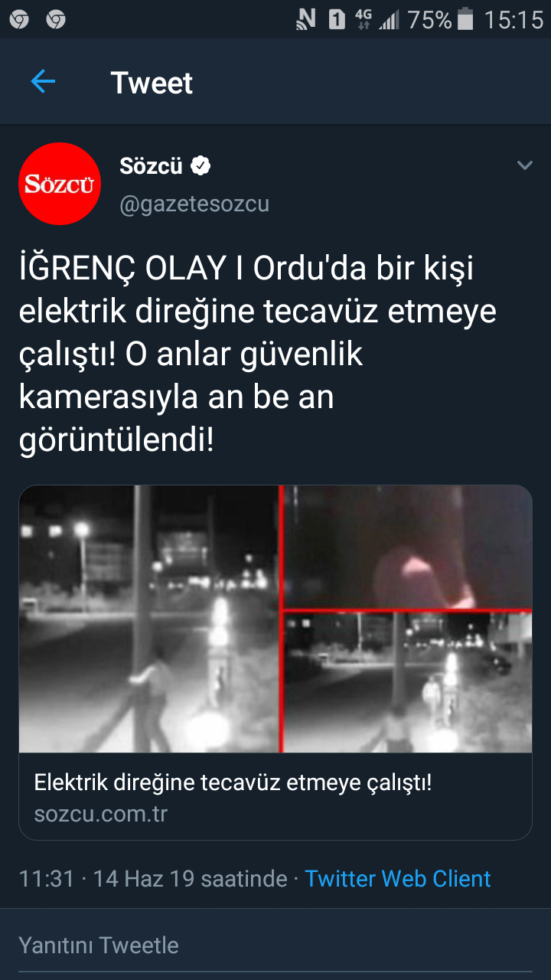Tap the battery status icon

click(465, 20)
